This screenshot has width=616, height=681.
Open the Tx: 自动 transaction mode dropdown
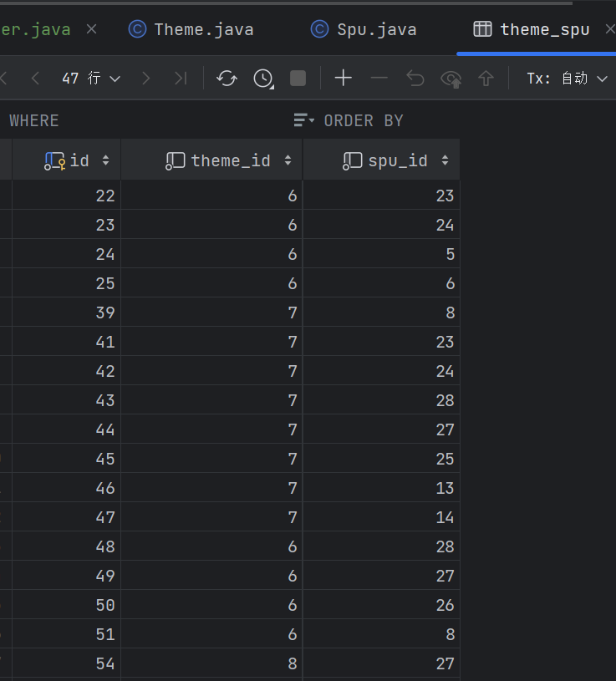click(567, 79)
